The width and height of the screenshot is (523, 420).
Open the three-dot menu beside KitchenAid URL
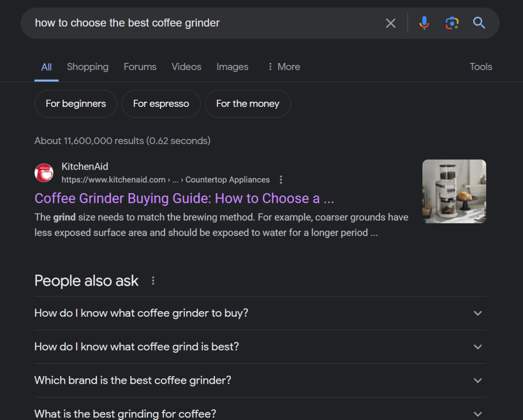pos(281,180)
